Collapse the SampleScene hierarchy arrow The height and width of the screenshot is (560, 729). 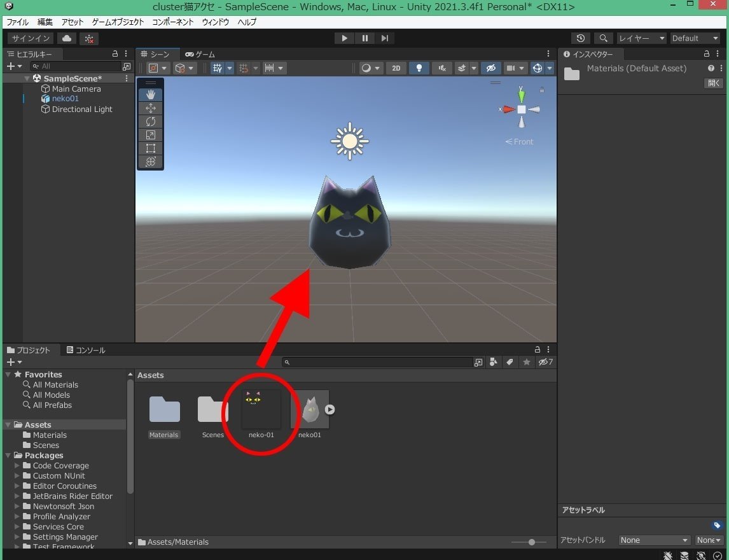click(x=27, y=79)
